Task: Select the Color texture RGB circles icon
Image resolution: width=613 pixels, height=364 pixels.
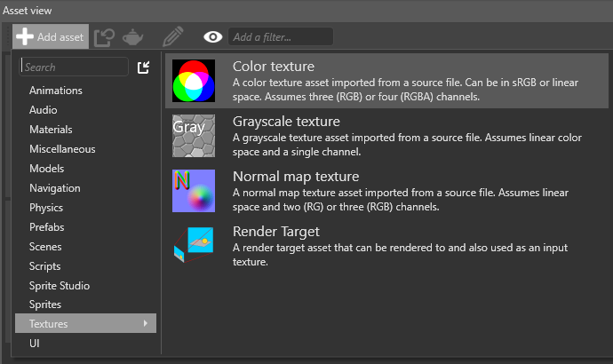Action: point(194,81)
